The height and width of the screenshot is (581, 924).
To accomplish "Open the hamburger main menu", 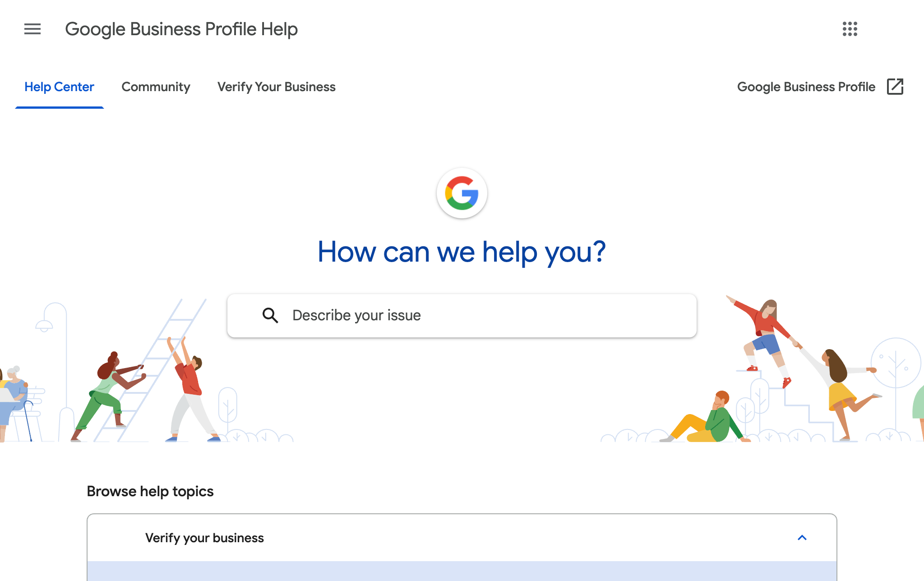I will pyautogui.click(x=32, y=29).
